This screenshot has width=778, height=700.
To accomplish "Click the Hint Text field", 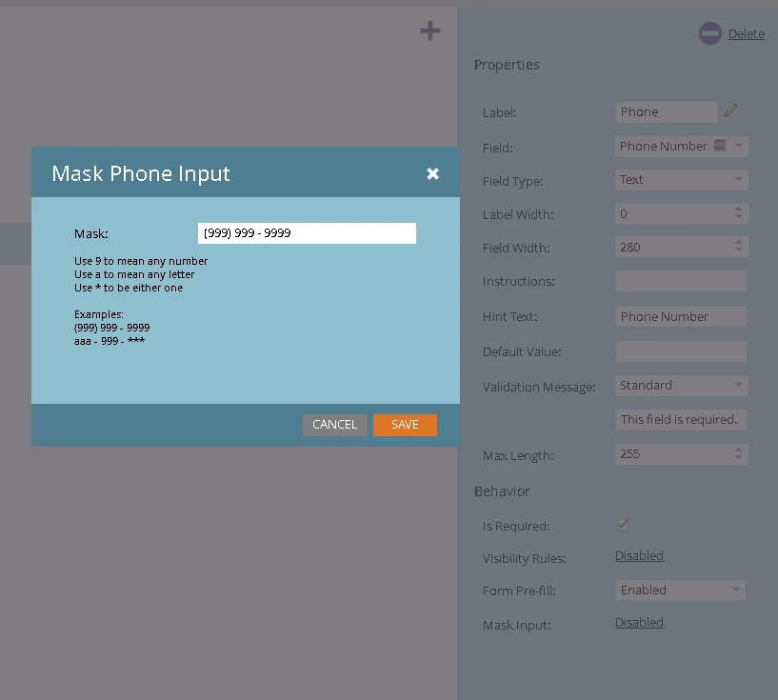I will pyautogui.click(x=681, y=316).
